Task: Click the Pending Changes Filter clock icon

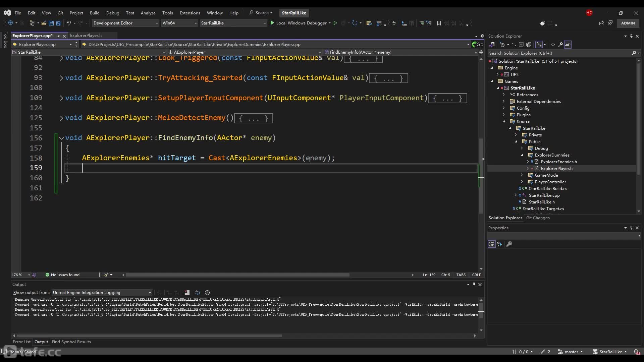Action: tap(502, 45)
